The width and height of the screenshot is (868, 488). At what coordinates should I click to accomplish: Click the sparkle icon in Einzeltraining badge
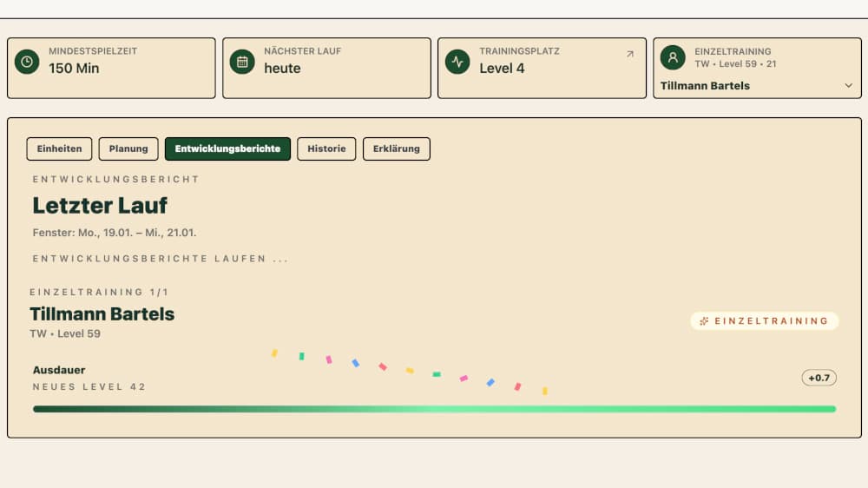tap(704, 321)
